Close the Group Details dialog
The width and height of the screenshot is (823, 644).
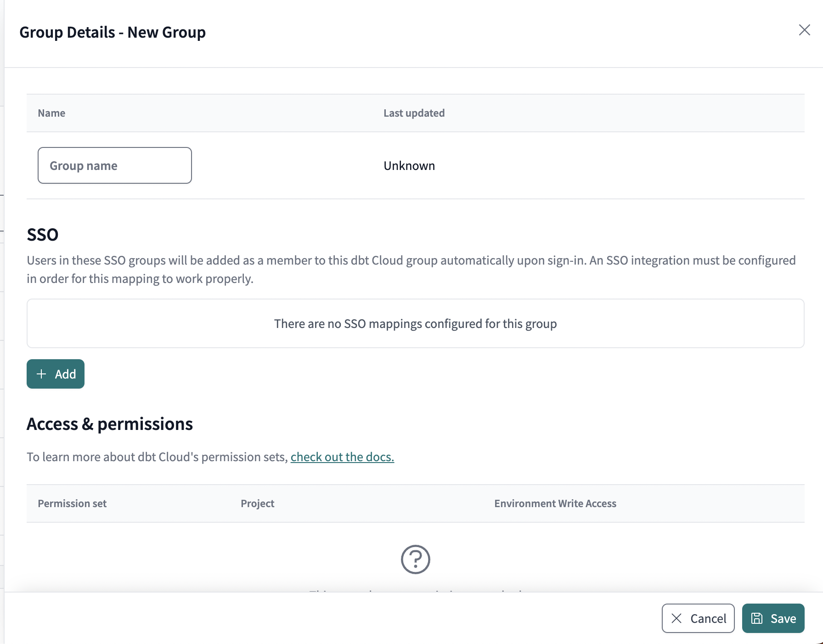pyautogui.click(x=805, y=30)
